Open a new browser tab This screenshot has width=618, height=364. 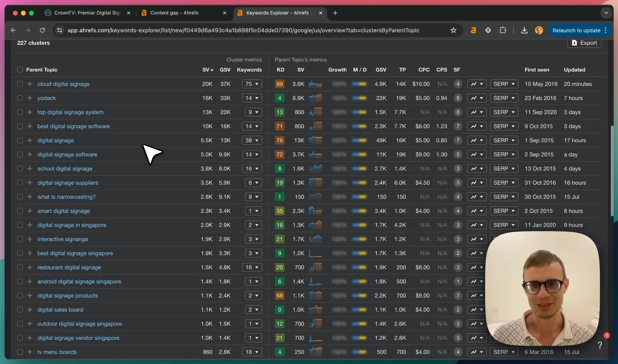coord(335,13)
